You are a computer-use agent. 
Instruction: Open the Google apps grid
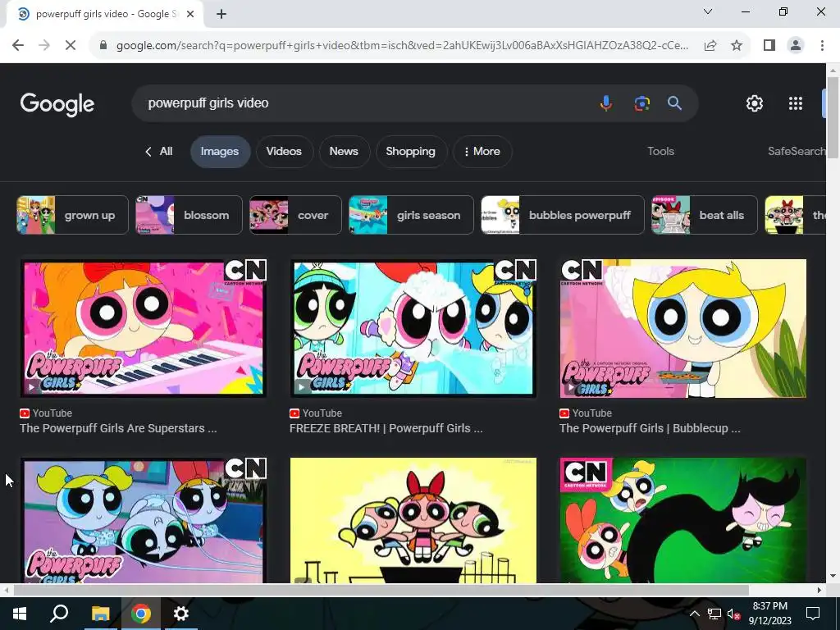point(796,103)
